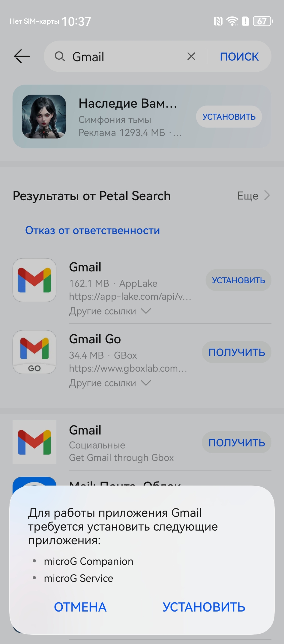This screenshot has width=284, height=644.
Task: Open more Petal Search results via Еще
Action: pos(253,196)
